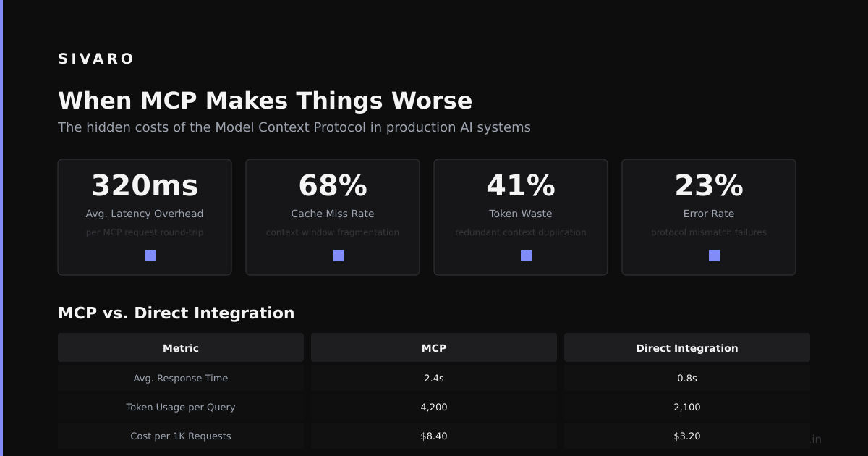868x456 pixels.
Task: Select the 41% token waste stat value
Action: (x=521, y=186)
